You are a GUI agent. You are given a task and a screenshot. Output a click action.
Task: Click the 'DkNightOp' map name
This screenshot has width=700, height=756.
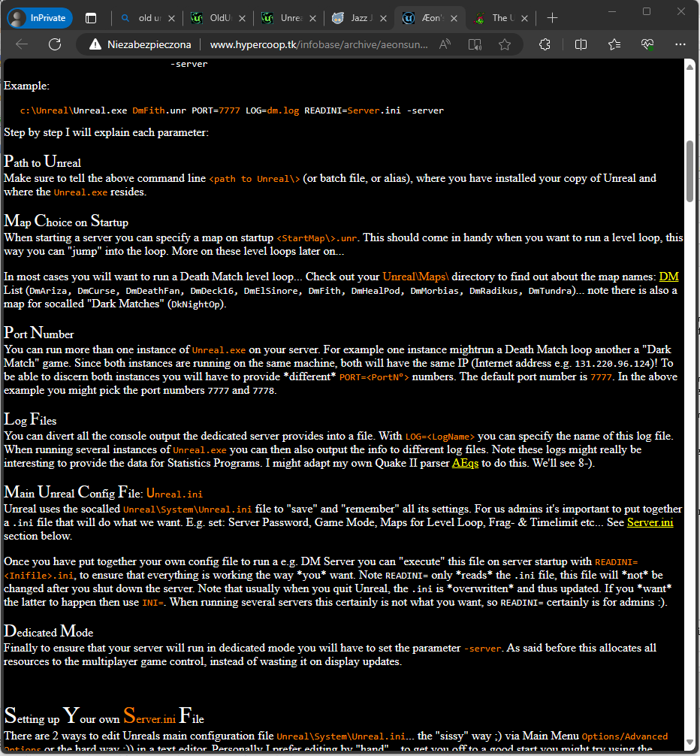[196, 304]
